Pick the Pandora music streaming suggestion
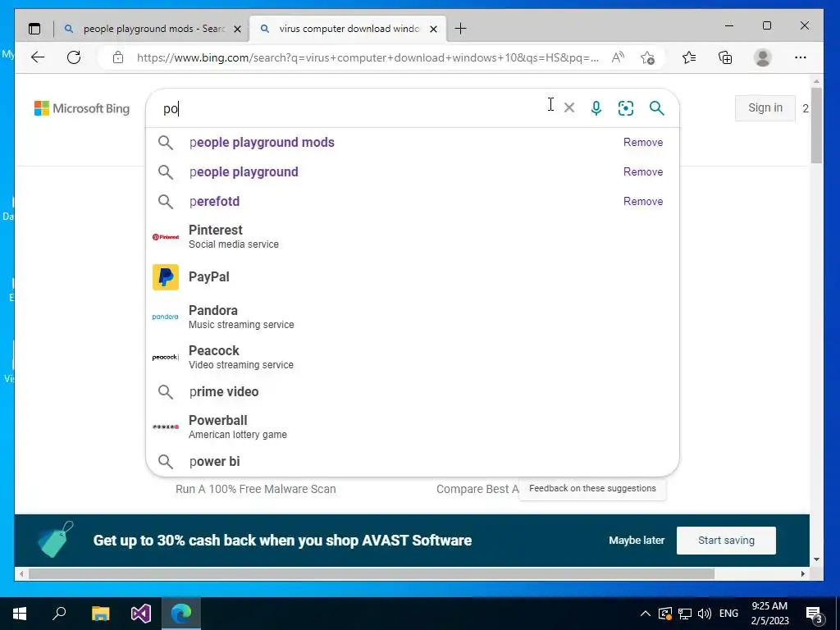The image size is (840, 630). (413, 317)
